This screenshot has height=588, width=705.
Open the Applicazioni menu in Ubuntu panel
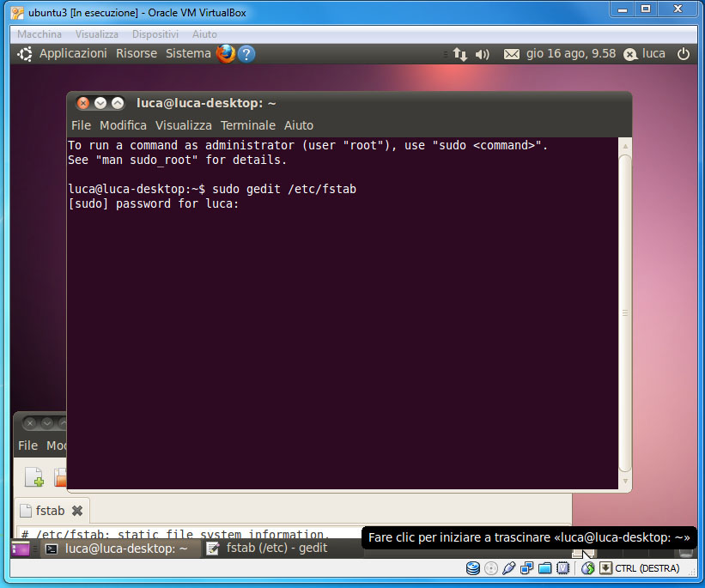73,53
